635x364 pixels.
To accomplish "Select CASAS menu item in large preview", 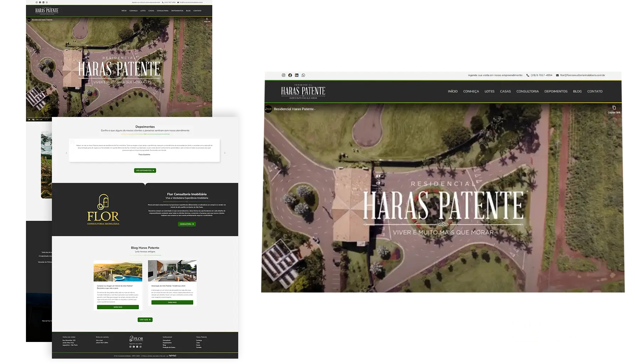I will [x=505, y=91].
